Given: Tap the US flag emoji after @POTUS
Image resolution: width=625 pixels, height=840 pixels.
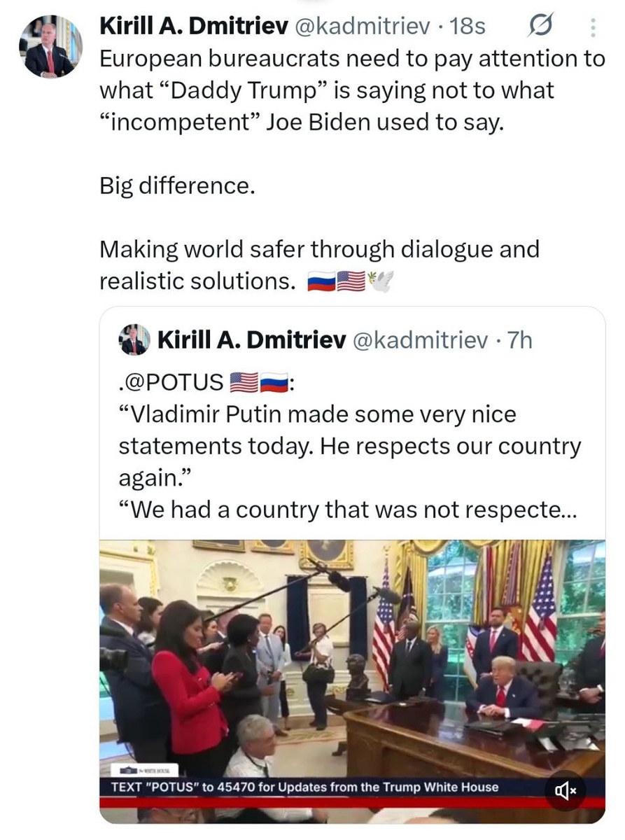Looking at the screenshot, I should click(x=244, y=384).
